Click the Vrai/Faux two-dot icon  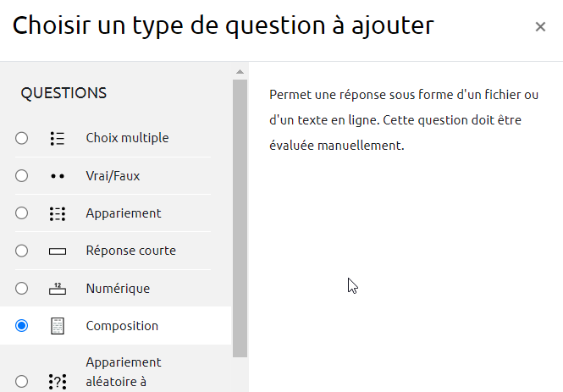58,176
